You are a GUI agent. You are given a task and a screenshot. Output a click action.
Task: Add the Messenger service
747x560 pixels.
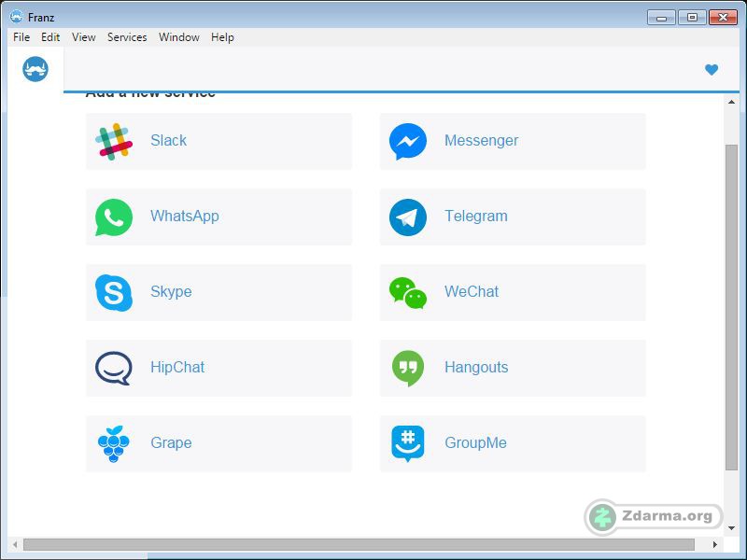tap(513, 141)
